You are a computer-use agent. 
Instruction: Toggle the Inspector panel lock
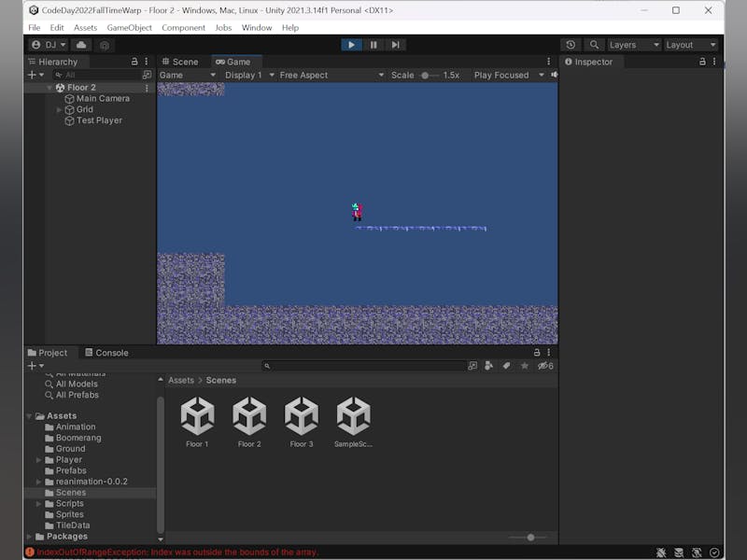click(702, 62)
